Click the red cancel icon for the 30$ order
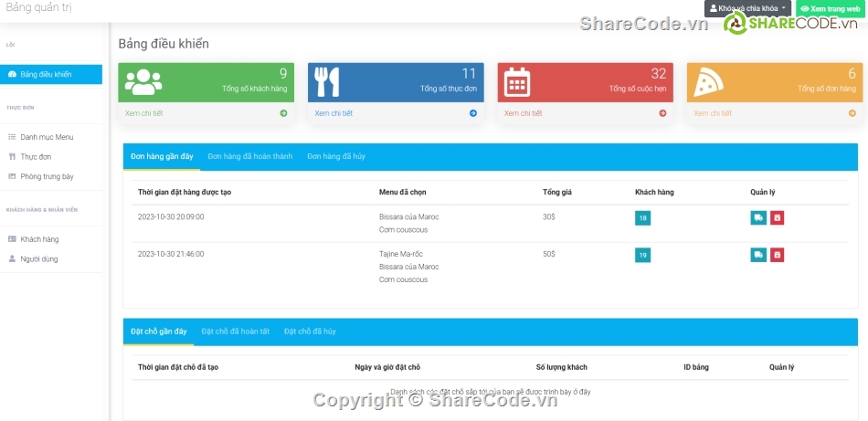 click(x=777, y=218)
